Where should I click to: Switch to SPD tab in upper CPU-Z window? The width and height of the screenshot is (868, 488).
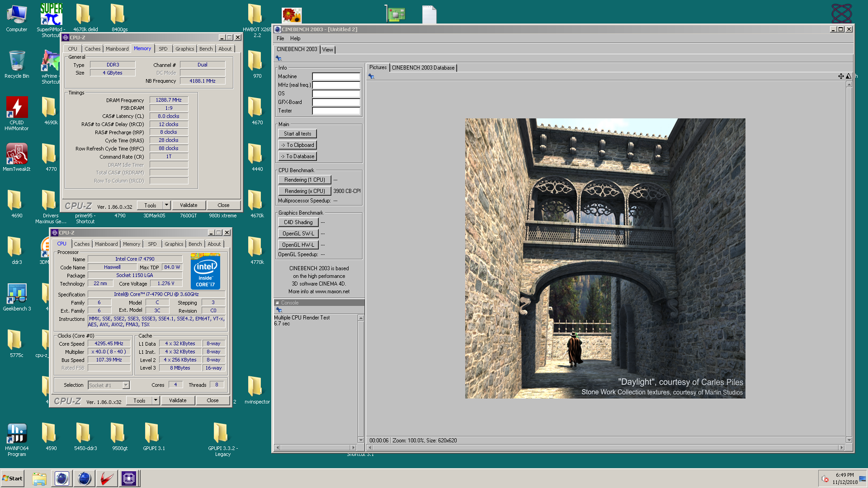(163, 49)
